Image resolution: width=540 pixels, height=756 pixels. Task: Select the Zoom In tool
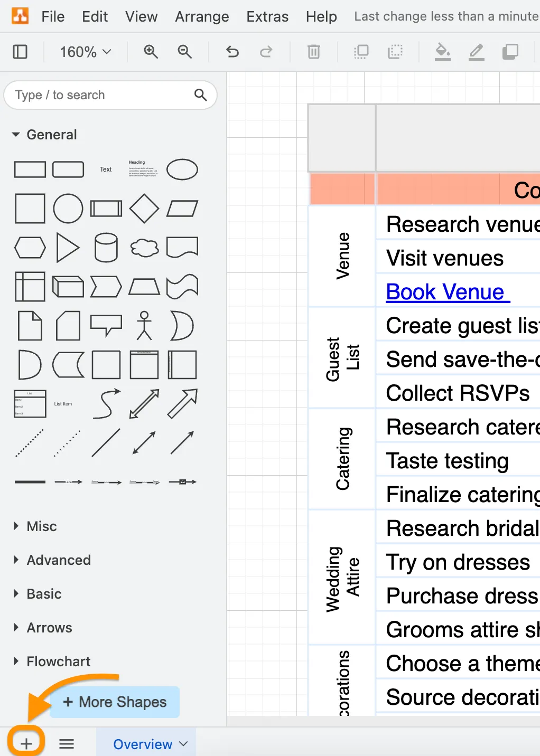point(151,52)
